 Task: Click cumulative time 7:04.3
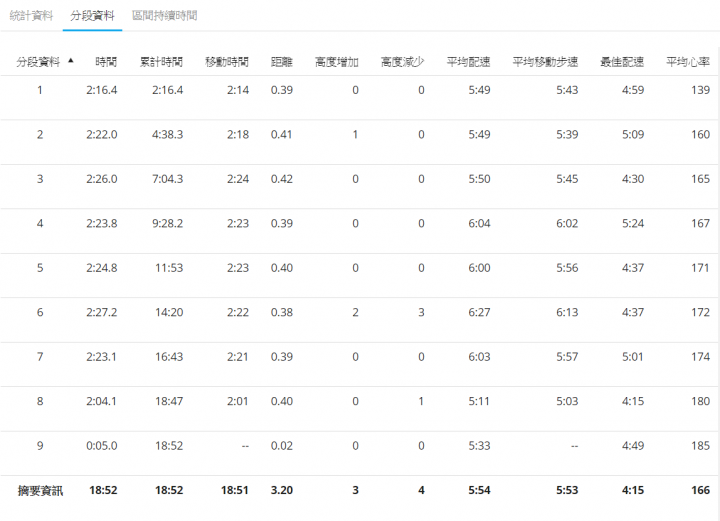pos(168,179)
